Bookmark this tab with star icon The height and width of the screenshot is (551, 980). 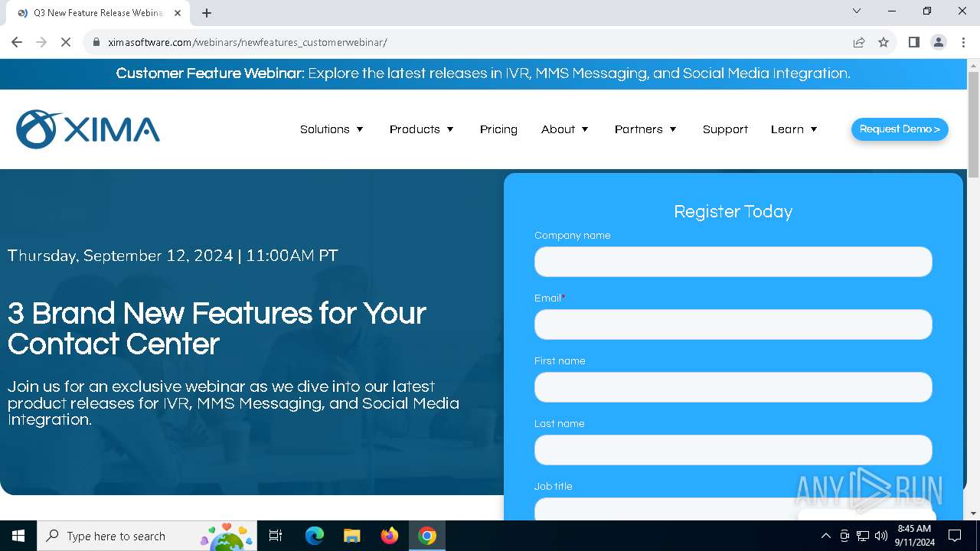click(884, 42)
